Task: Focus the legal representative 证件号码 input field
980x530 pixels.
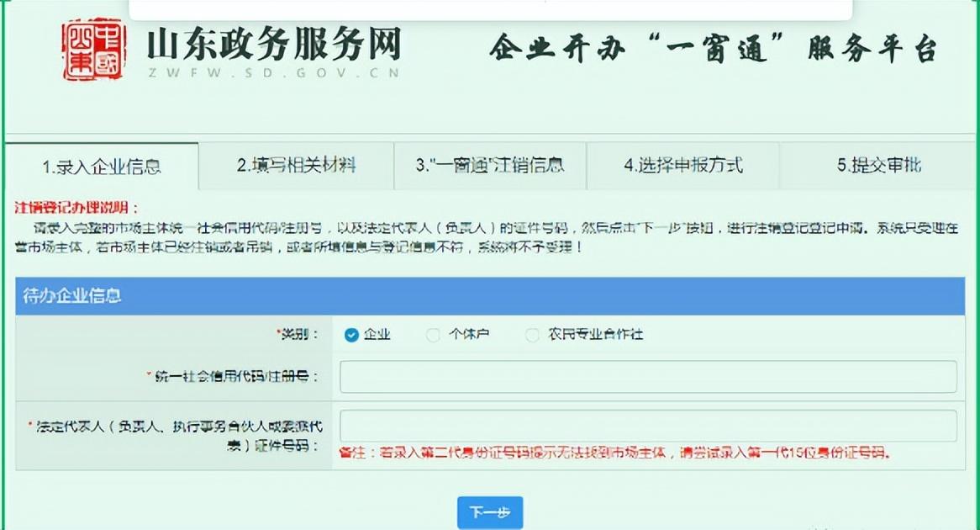Action: (647, 426)
